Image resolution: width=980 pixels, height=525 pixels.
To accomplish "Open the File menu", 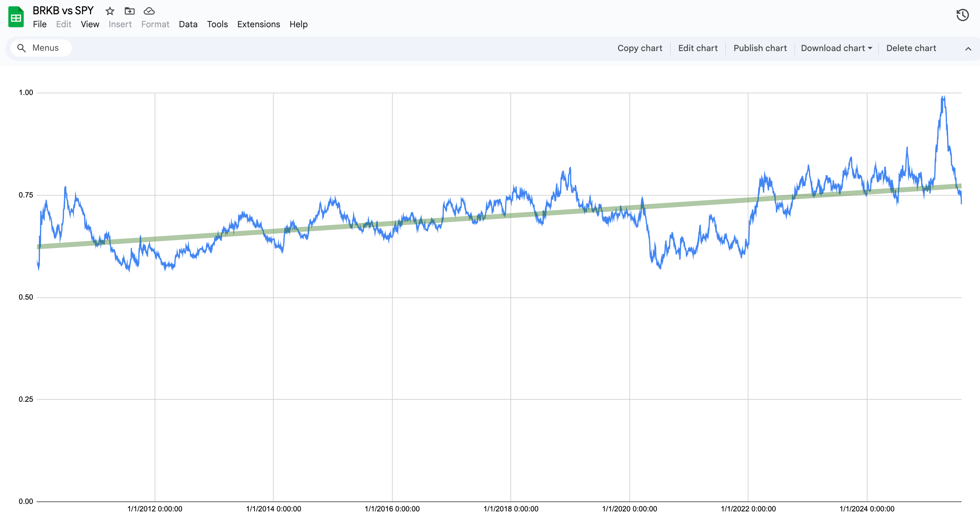I will [x=40, y=24].
